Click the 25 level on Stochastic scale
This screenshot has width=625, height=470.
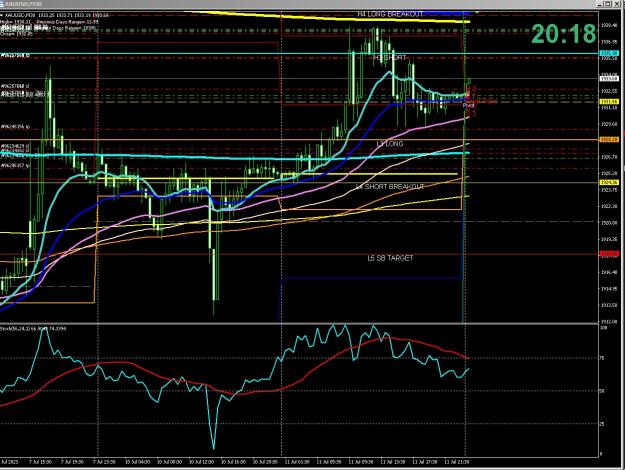602,424
